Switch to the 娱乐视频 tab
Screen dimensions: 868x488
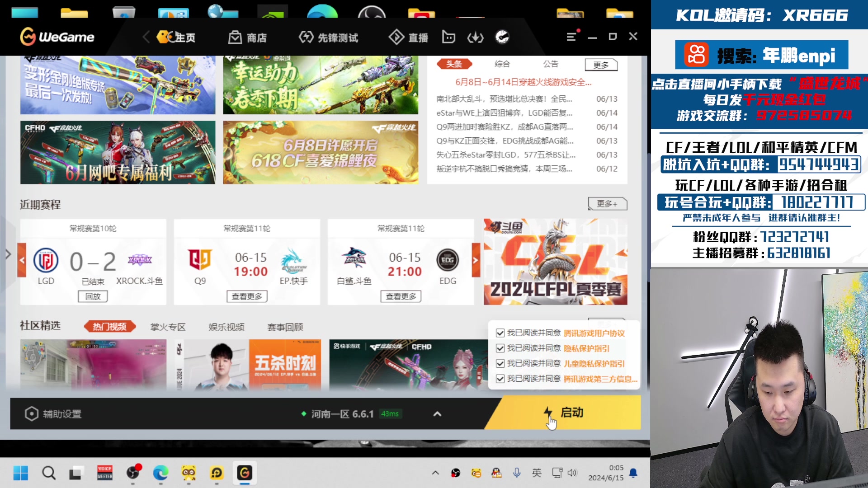(x=228, y=327)
